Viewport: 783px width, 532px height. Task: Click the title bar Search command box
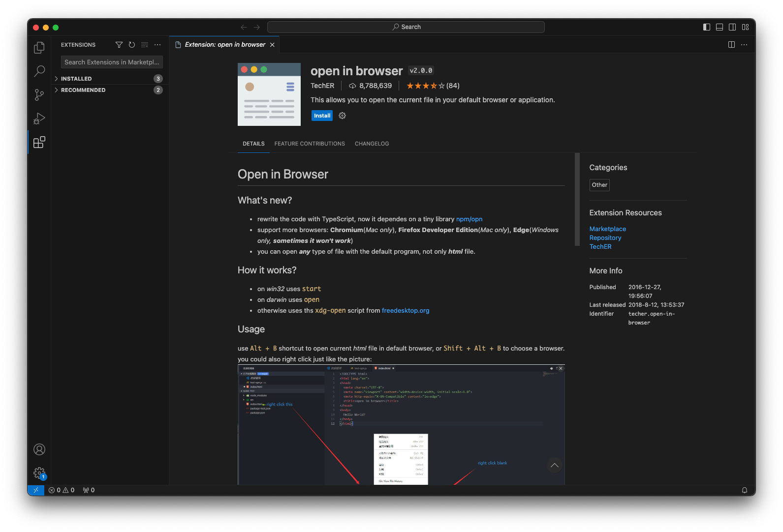tap(406, 27)
